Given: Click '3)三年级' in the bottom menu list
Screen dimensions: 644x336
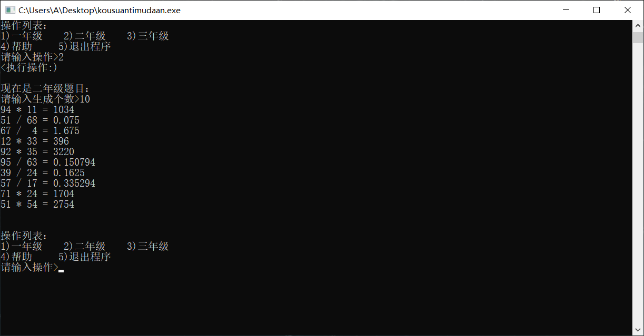Looking at the screenshot, I should pyautogui.click(x=148, y=247).
